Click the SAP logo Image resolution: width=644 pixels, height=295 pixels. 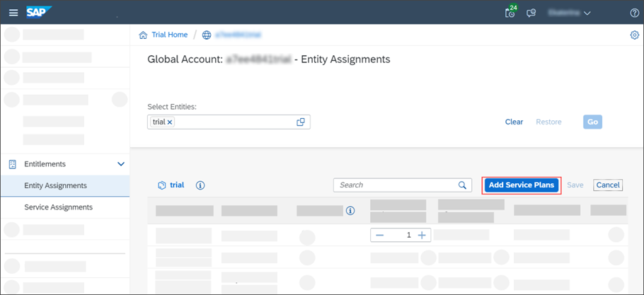[x=39, y=13]
